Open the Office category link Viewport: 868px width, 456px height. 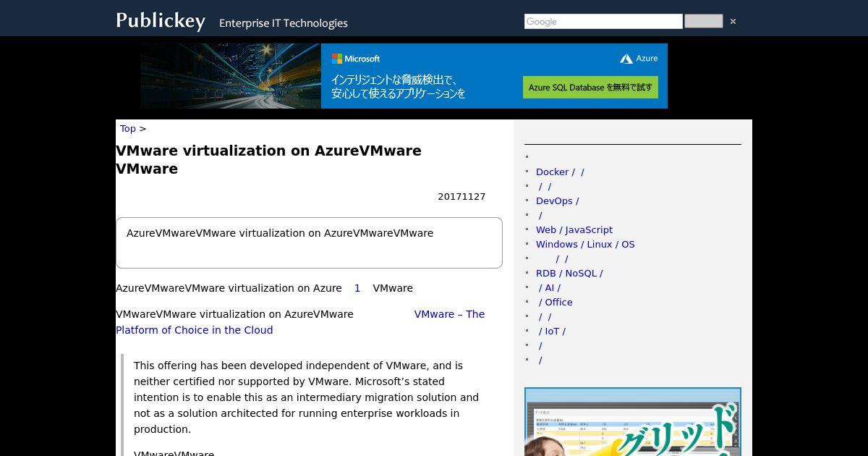(x=555, y=303)
